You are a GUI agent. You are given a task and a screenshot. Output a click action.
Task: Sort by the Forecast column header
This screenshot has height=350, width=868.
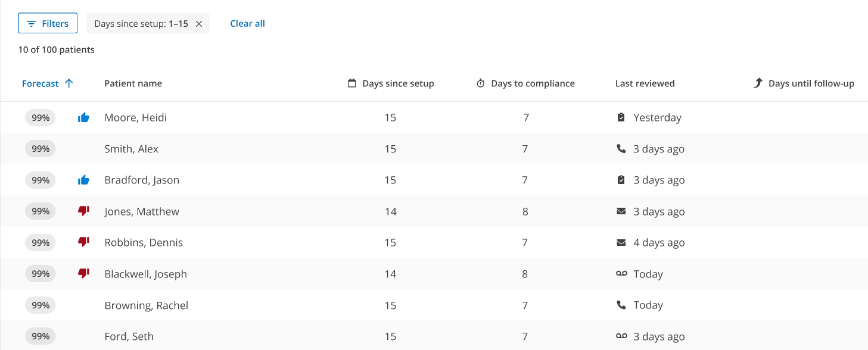tap(41, 83)
